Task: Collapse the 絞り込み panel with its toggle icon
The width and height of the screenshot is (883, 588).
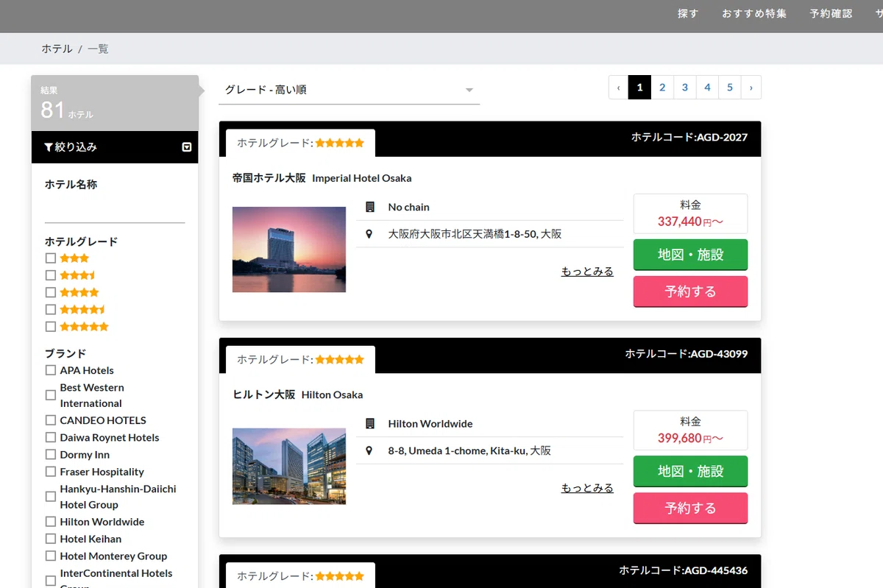Action: pyautogui.click(x=187, y=147)
